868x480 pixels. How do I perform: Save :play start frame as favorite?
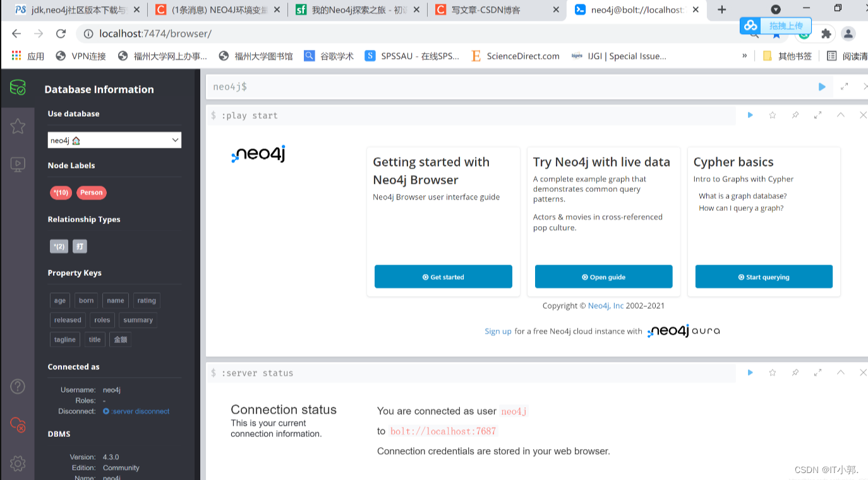click(x=773, y=115)
